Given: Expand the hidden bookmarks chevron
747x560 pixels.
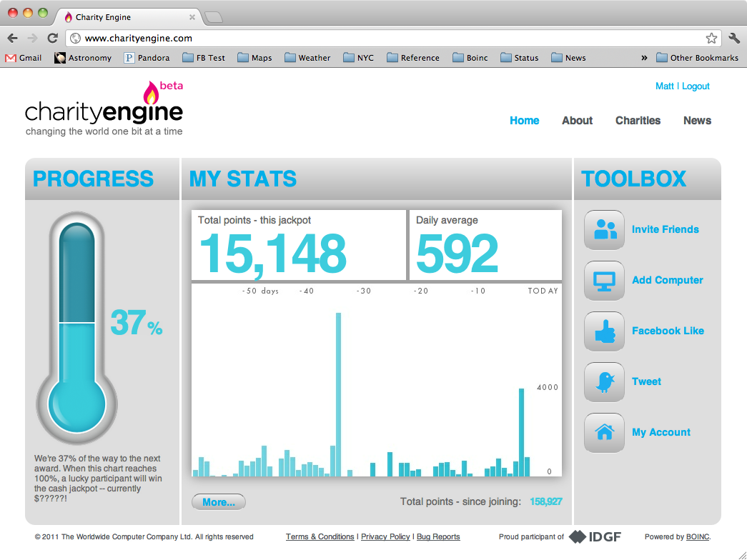Looking at the screenshot, I should [644, 58].
